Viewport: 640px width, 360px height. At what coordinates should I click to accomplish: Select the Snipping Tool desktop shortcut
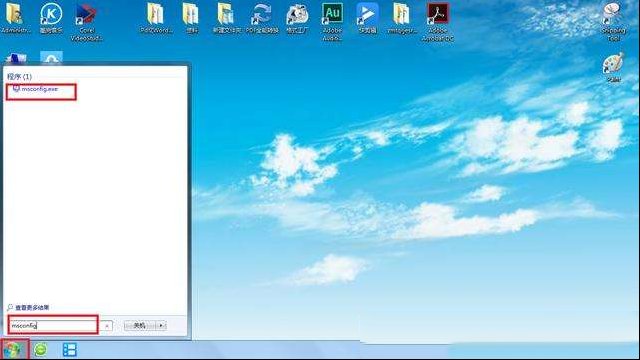[x=613, y=21]
